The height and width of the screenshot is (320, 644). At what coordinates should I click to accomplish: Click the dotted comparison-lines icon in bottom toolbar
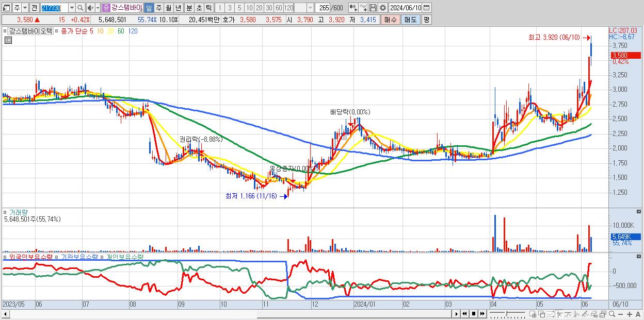point(550,314)
